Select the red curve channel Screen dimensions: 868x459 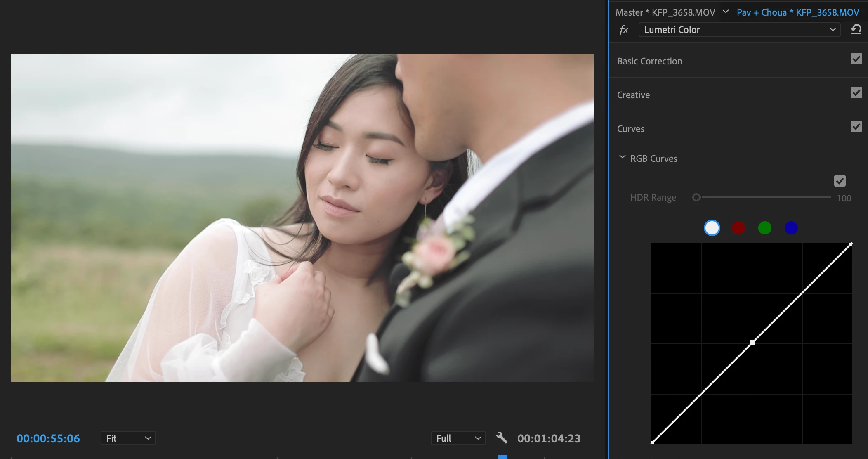[x=738, y=228]
